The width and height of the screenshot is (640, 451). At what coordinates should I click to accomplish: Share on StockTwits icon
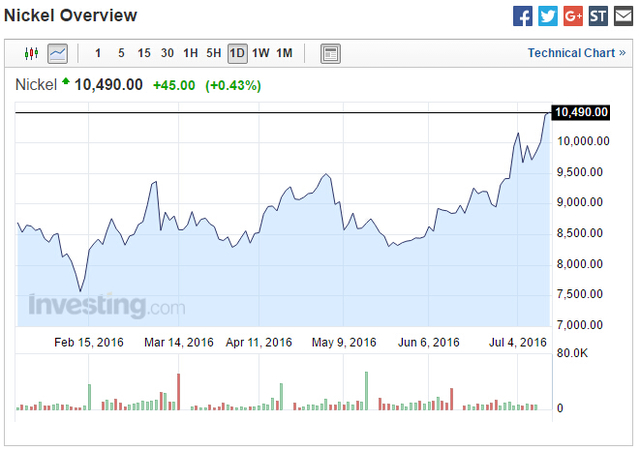[598, 16]
